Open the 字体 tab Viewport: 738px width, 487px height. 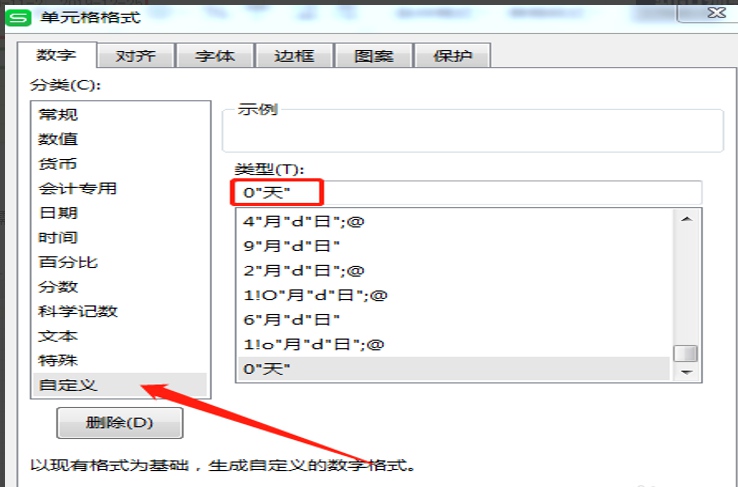(x=215, y=56)
